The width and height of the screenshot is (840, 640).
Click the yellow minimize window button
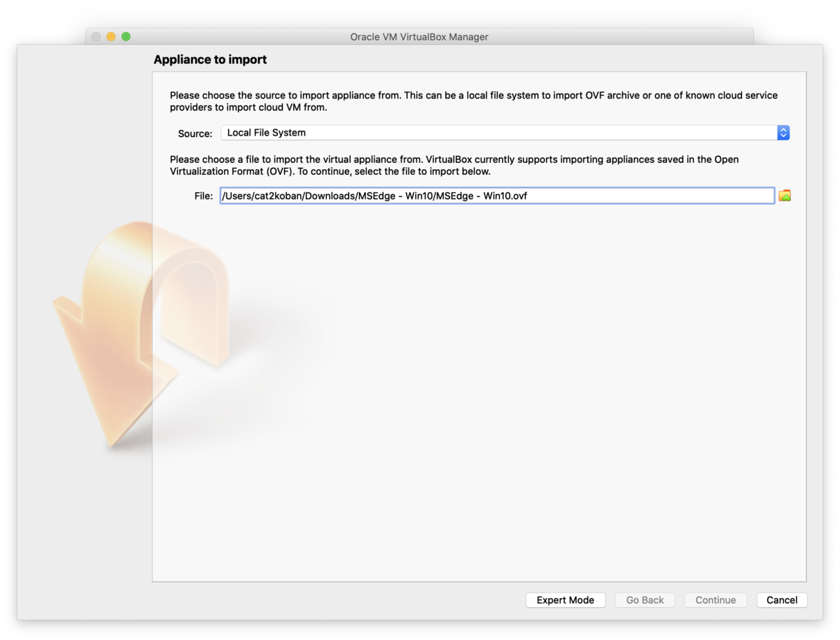pyautogui.click(x=111, y=36)
